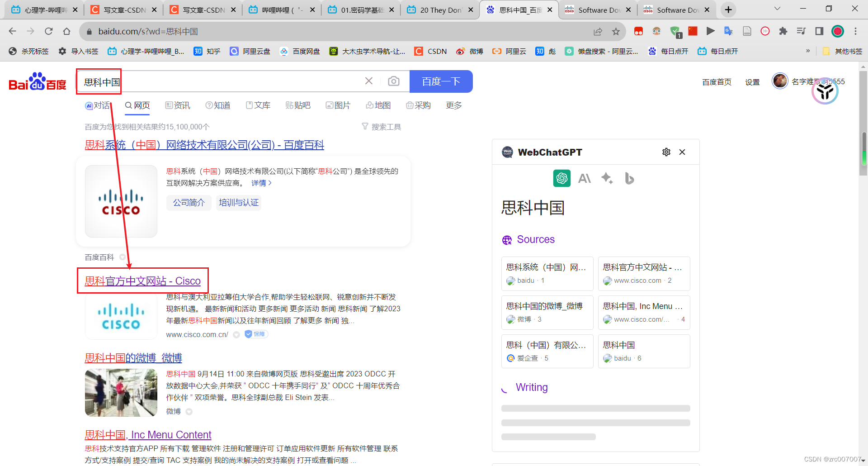This screenshot has width=868, height=466.
Task: Switch to the 图片 tab
Action: 338,105
